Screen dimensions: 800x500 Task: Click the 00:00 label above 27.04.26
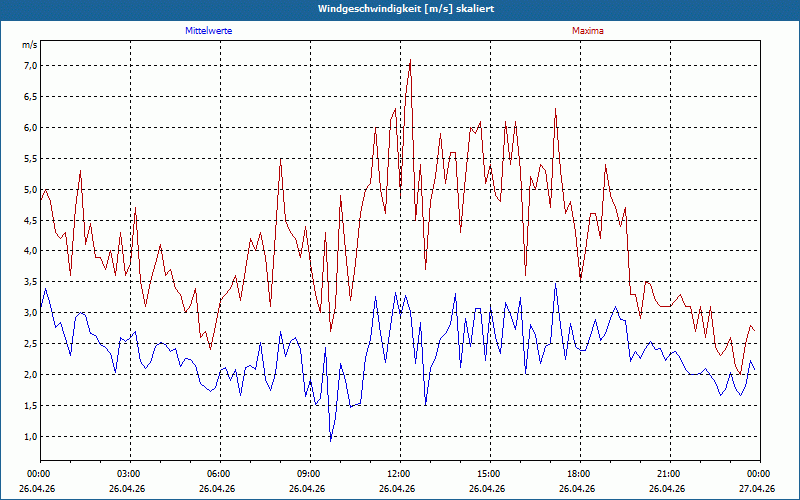click(x=760, y=473)
